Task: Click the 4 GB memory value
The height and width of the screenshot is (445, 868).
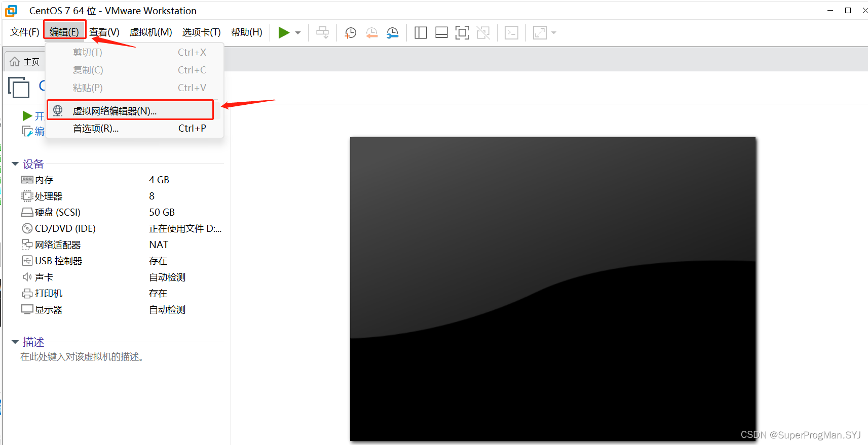Action: 159,180
